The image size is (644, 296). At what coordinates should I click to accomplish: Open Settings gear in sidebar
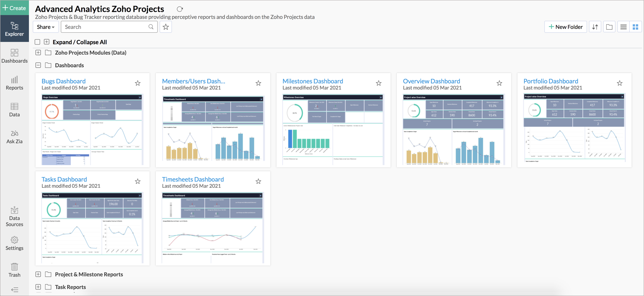(x=14, y=243)
